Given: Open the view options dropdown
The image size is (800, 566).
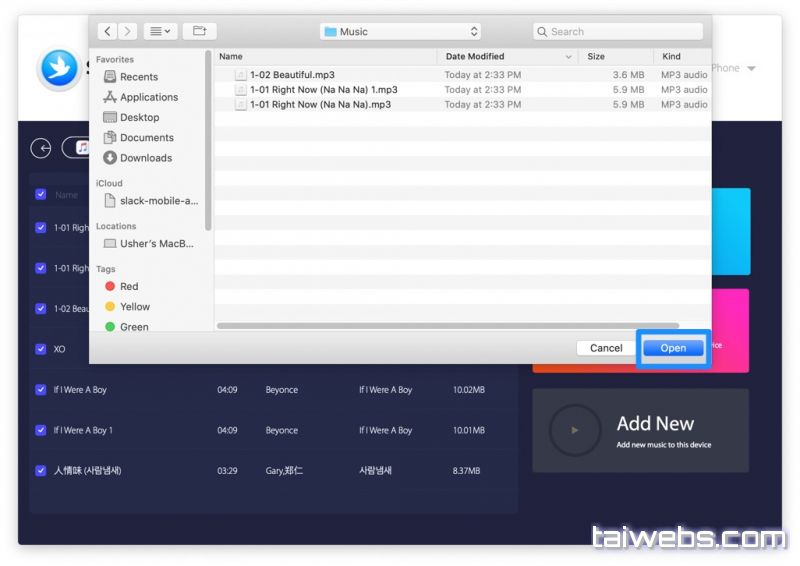Looking at the screenshot, I should pyautogui.click(x=160, y=32).
